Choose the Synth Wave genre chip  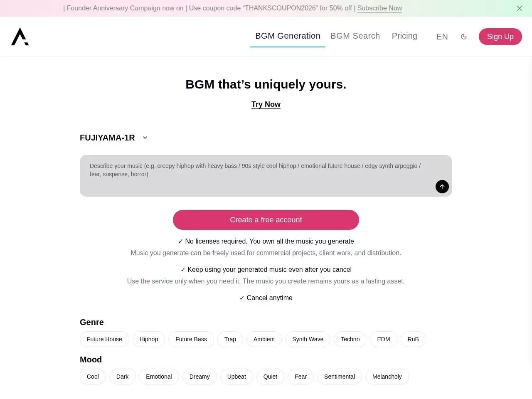click(308, 339)
